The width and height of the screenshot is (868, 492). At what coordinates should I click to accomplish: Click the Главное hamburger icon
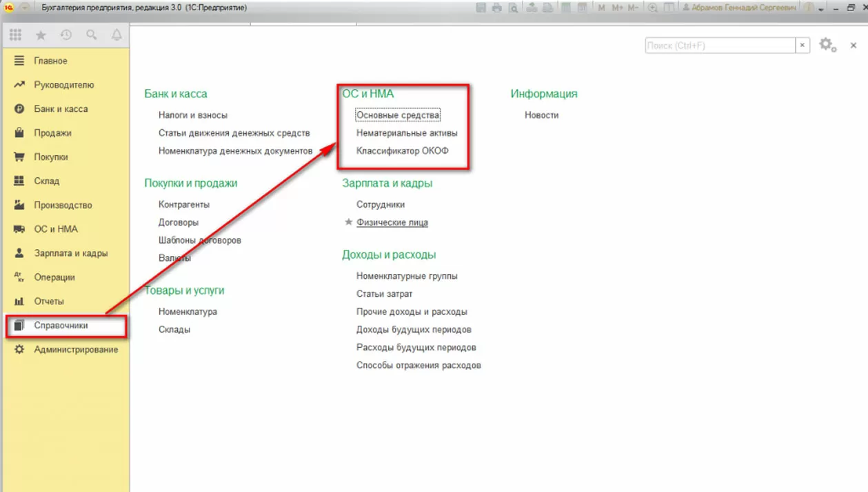coord(19,61)
